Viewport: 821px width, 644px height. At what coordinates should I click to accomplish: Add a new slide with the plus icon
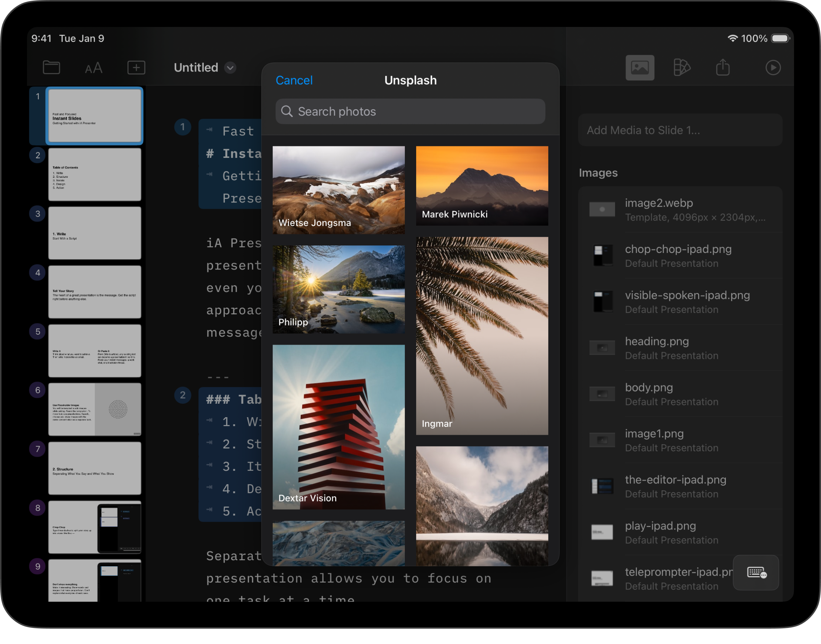point(136,67)
